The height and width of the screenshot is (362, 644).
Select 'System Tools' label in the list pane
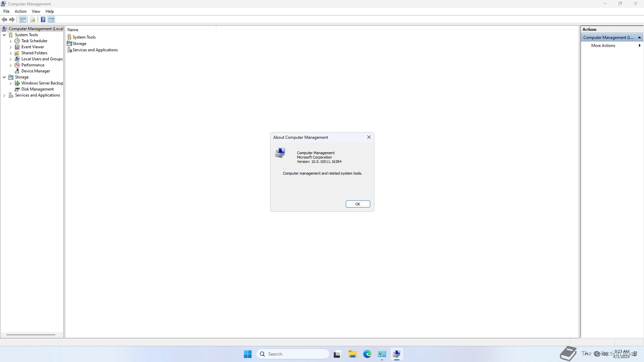tap(84, 37)
